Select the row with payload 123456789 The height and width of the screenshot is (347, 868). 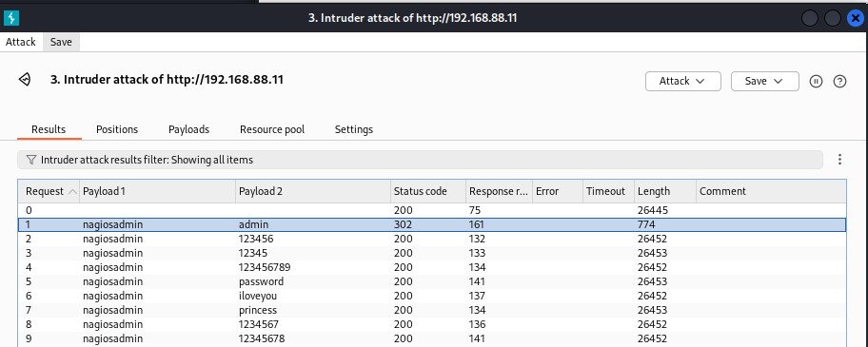[x=432, y=267]
